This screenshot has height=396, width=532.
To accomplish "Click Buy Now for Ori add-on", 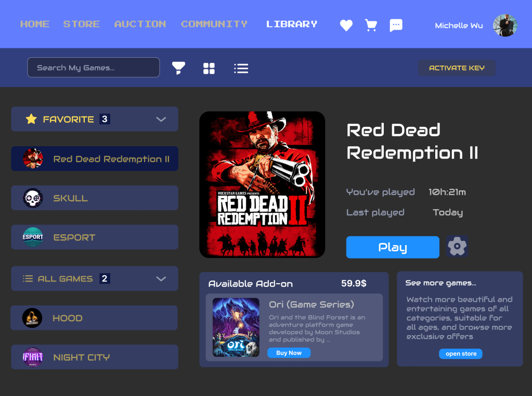I will pyautogui.click(x=289, y=353).
